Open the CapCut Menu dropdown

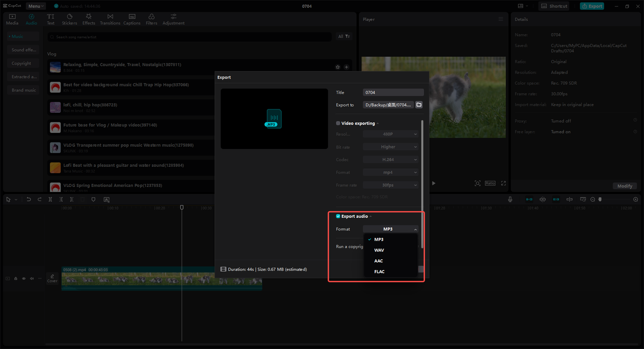tap(36, 6)
